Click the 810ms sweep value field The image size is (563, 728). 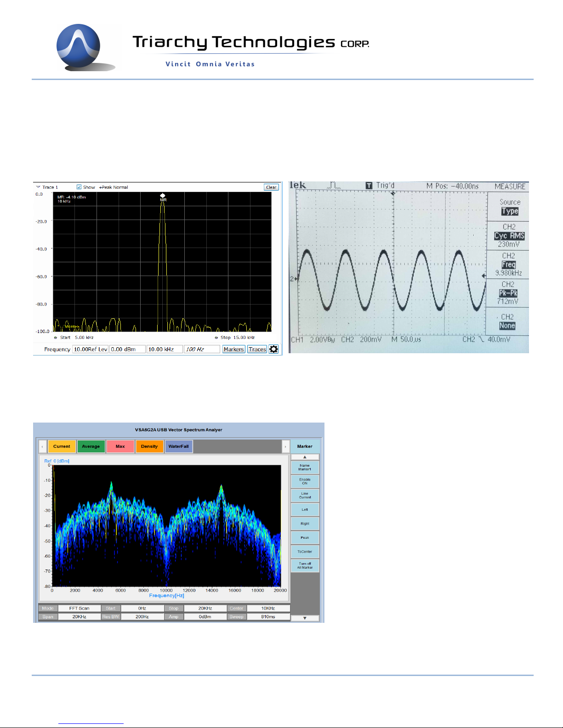[x=268, y=617]
